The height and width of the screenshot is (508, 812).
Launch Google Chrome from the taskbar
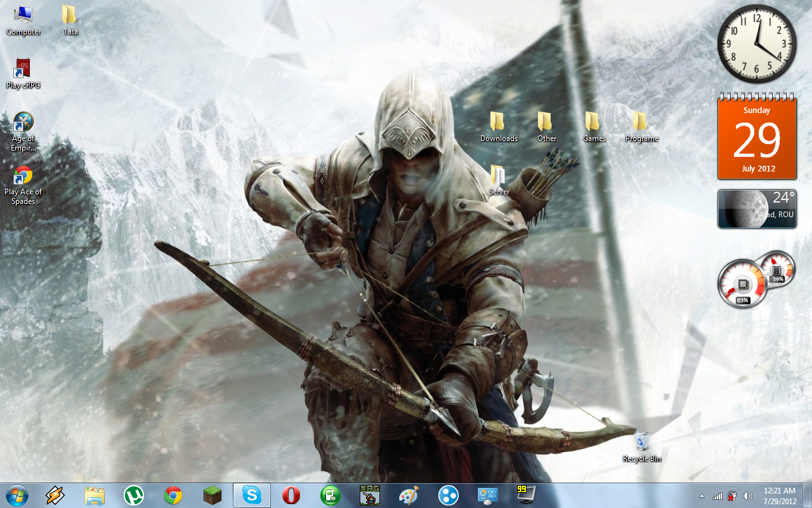point(173,495)
